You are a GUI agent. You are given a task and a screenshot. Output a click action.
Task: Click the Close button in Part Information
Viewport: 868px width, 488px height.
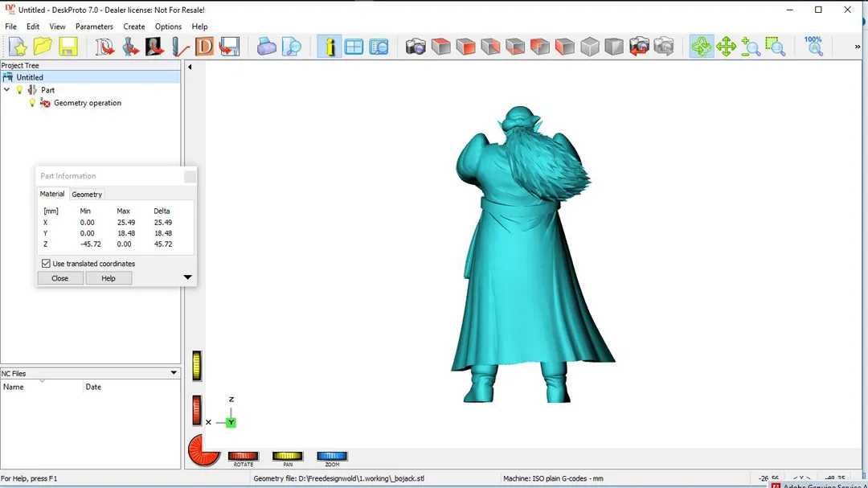(x=60, y=278)
